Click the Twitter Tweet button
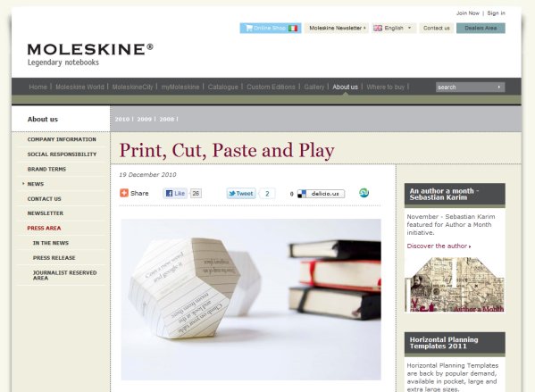Screen dimensions: 535x392 coord(241,194)
